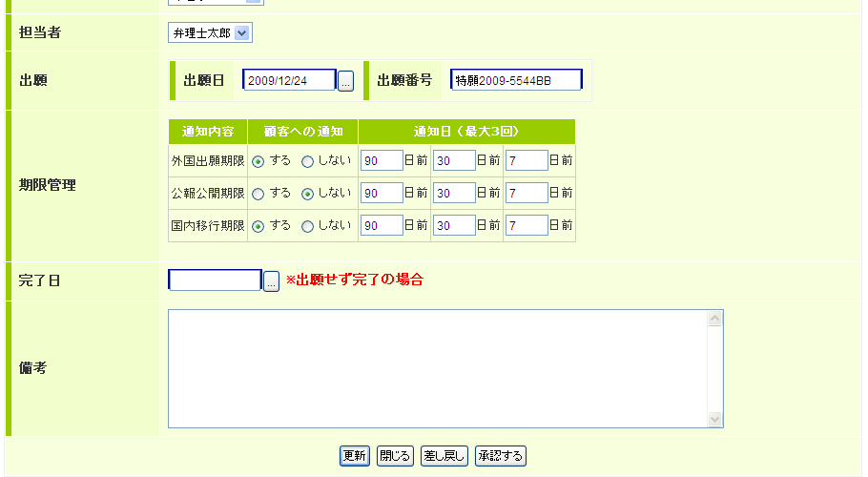Select する for 外国出願期限 notification
Viewport: 868px width, 477px height.
pos(258,161)
